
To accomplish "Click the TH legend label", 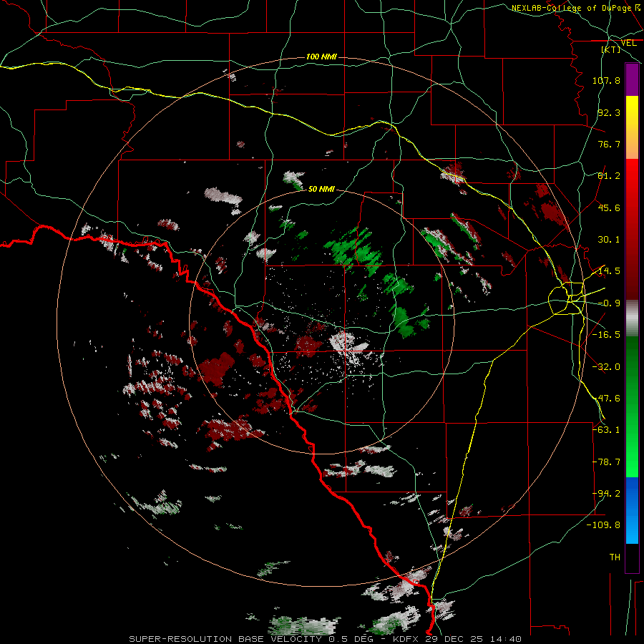I will pyautogui.click(x=615, y=557).
